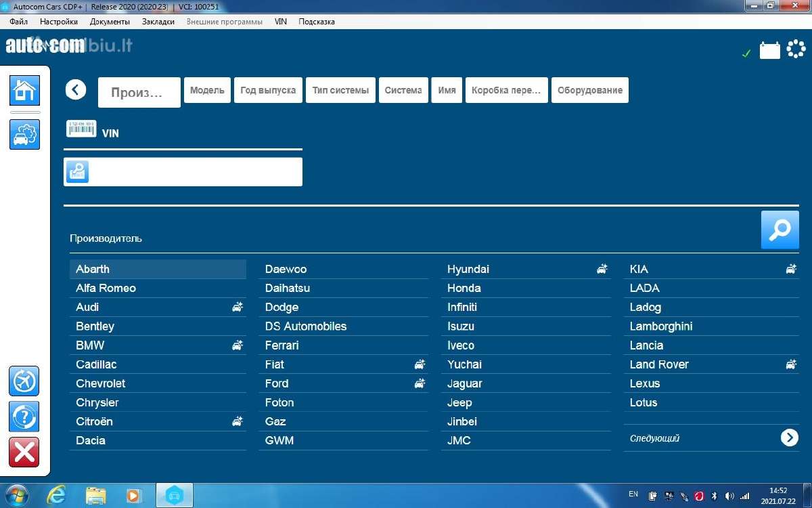Viewport: 812px width, 508px height.
Task: Click the car icon next to Audi
Action: click(x=238, y=307)
